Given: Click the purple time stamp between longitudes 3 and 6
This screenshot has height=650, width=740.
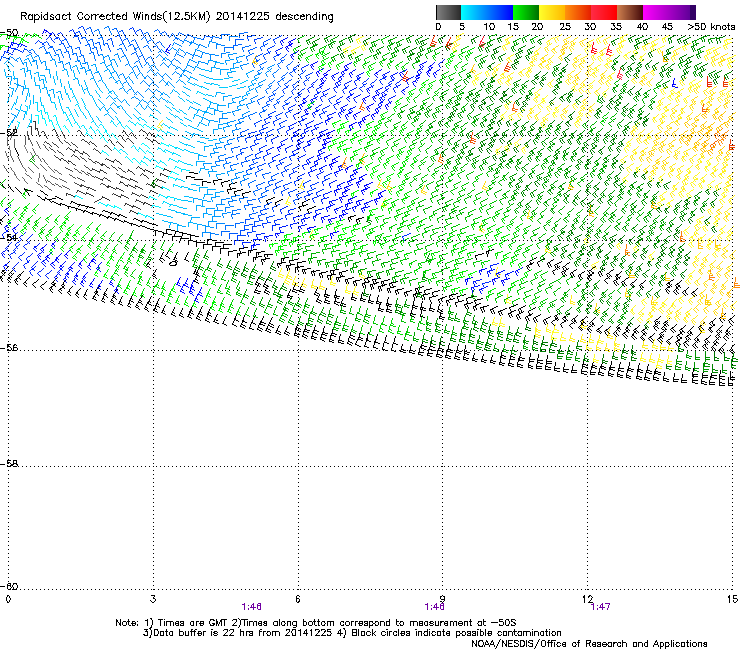Looking at the screenshot, I should (251, 607).
